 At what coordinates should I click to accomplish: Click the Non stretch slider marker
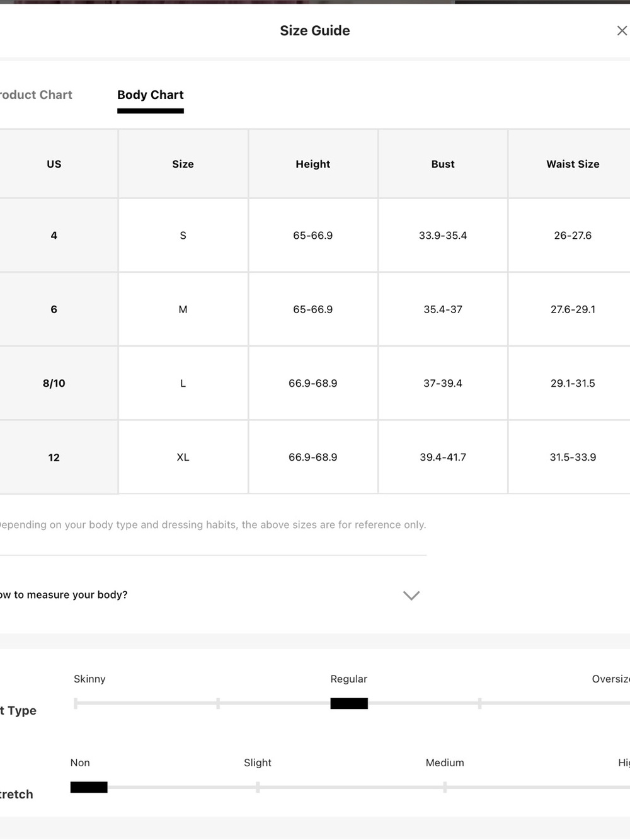pyautogui.click(x=89, y=787)
